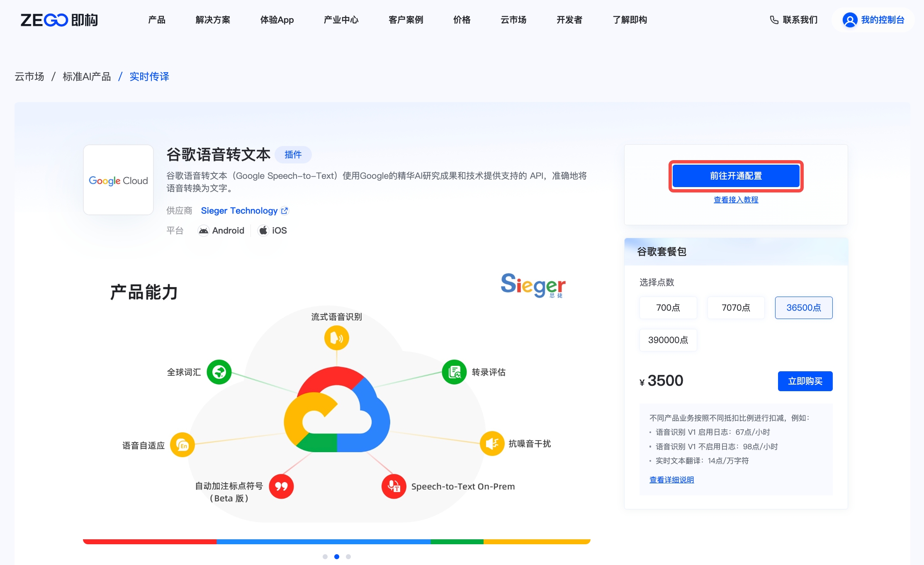The width and height of the screenshot is (924, 565).
Task: Click the 自动加注标点符号 quote icon
Action: pos(281,486)
